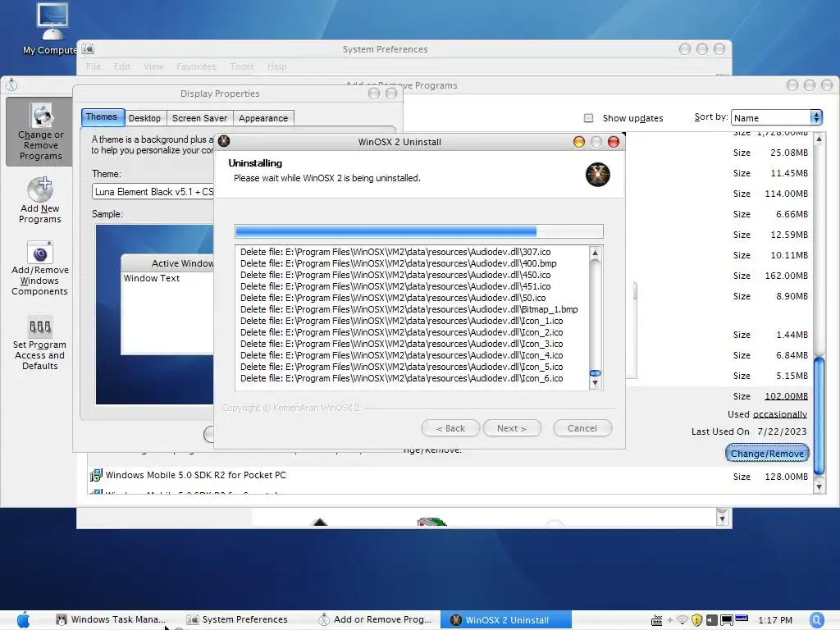Click the Add or Remove Programs title icon
Screen dimensions: 840x630
coord(11,84)
